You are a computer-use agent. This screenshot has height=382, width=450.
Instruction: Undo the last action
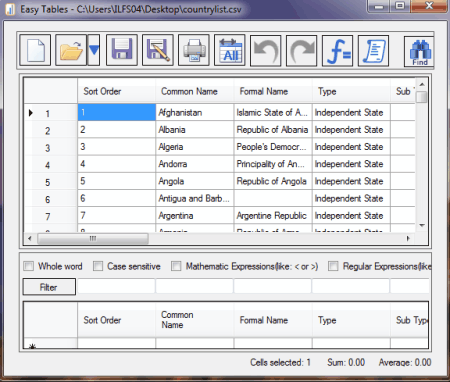(266, 50)
